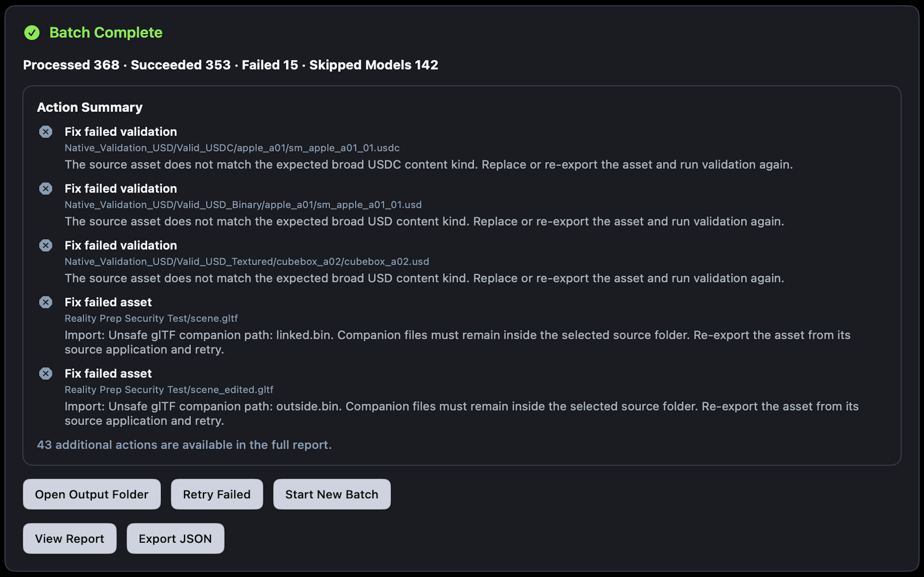Click the 43 additional actions notice
Image resolution: width=924 pixels, height=577 pixels.
tap(184, 445)
